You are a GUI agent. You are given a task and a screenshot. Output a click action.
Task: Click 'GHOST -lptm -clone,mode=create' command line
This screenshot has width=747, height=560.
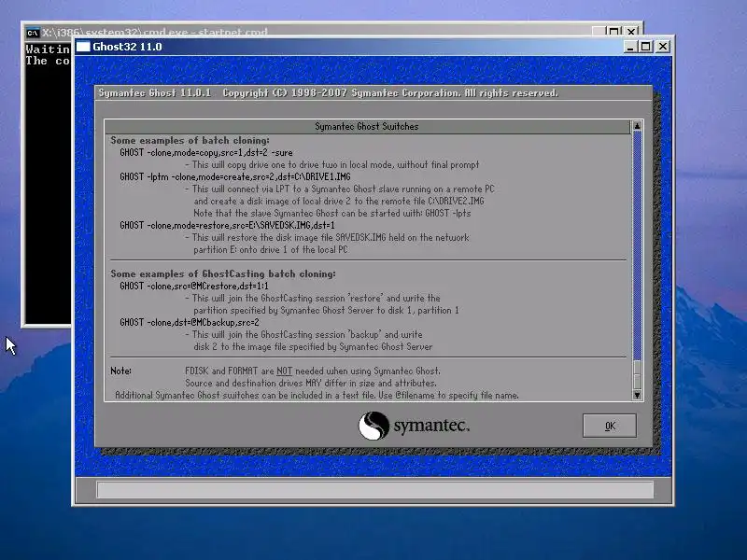[x=235, y=176]
